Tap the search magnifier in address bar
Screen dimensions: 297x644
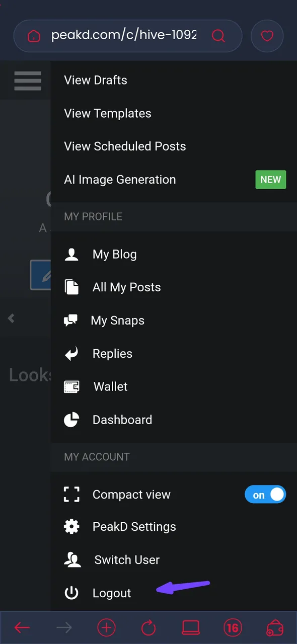(x=218, y=36)
